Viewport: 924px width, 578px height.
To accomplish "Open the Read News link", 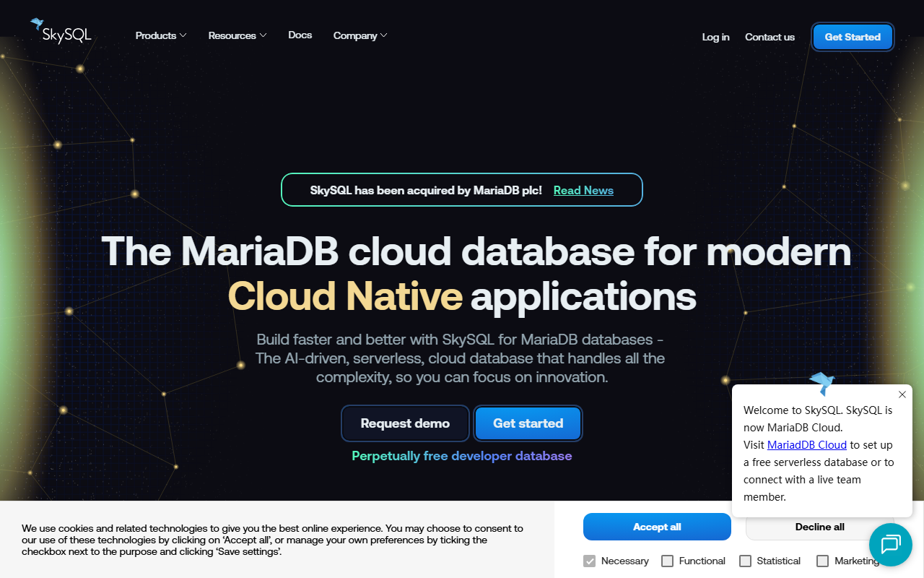I will (x=583, y=190).
